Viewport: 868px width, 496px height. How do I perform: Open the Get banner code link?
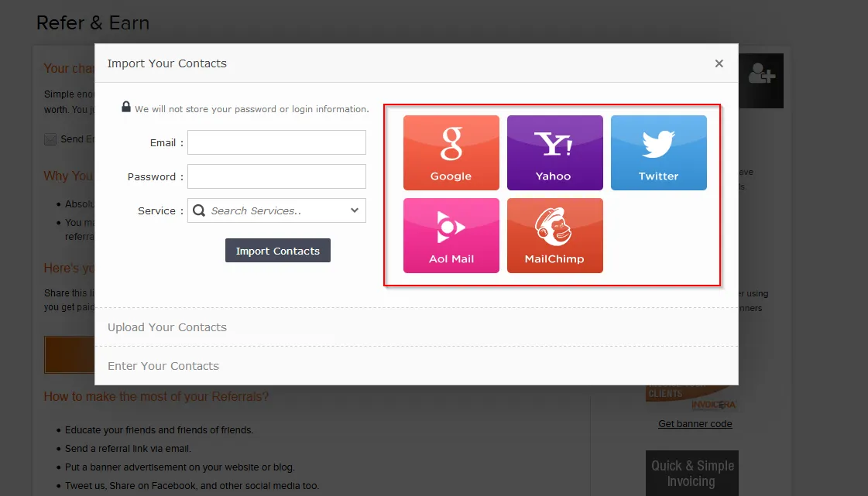(695, 423)
